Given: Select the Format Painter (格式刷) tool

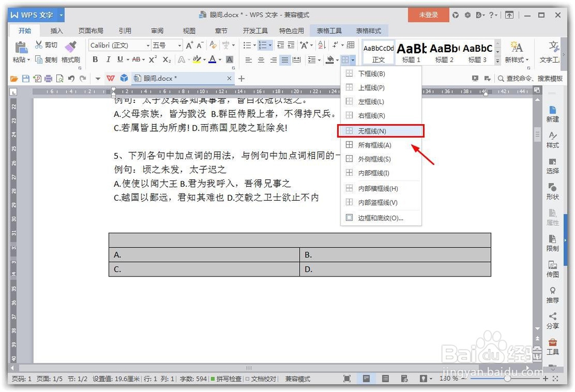Looking at the screenshot, I should point(70,52).
